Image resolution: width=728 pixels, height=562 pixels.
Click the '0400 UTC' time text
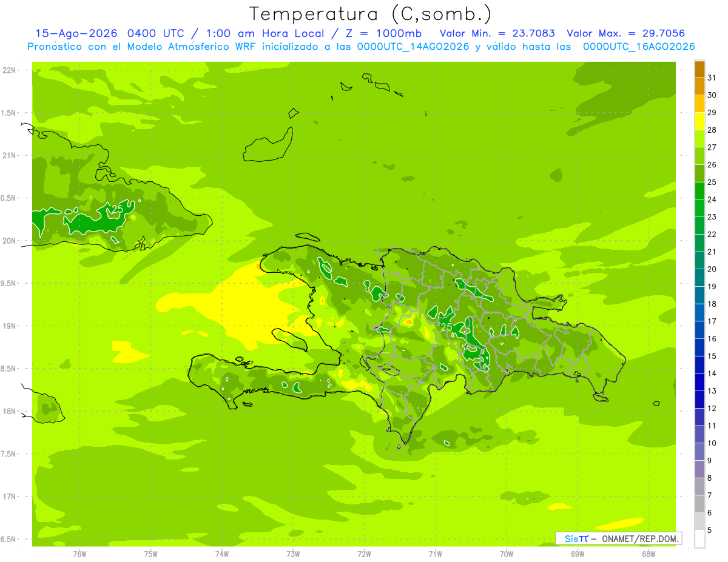(156, 33)
